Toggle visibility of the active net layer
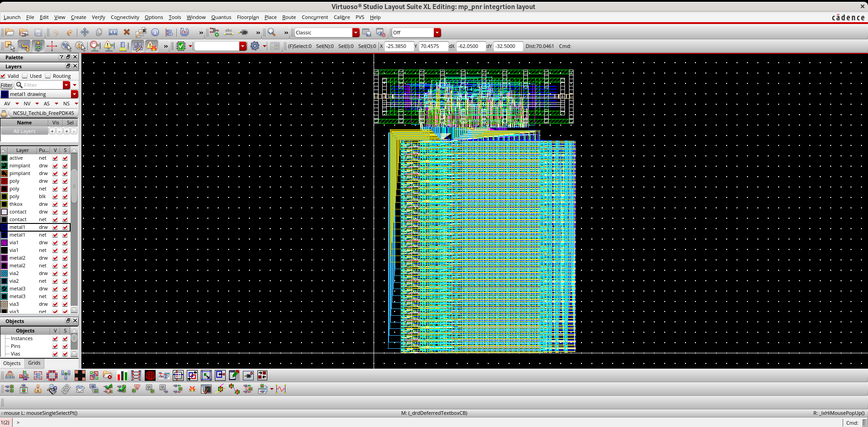The width and height of the screenshot is (868, 427). (x=55, y=158)
